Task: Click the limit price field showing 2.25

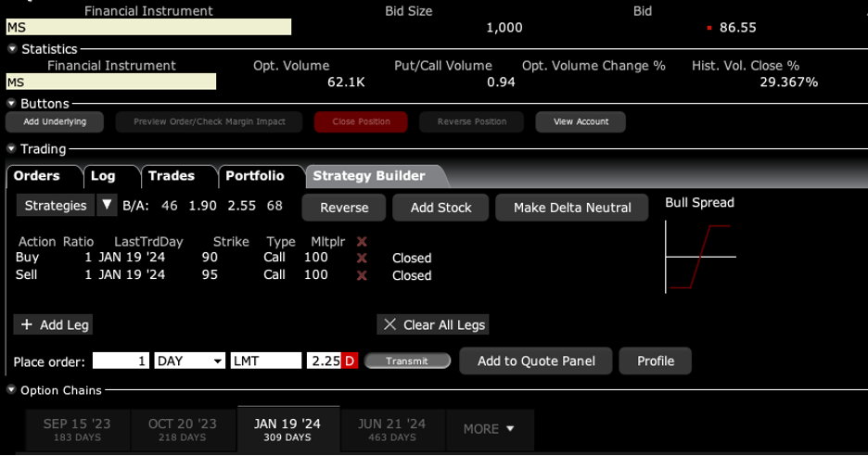Action: click(x=325, y=361)
